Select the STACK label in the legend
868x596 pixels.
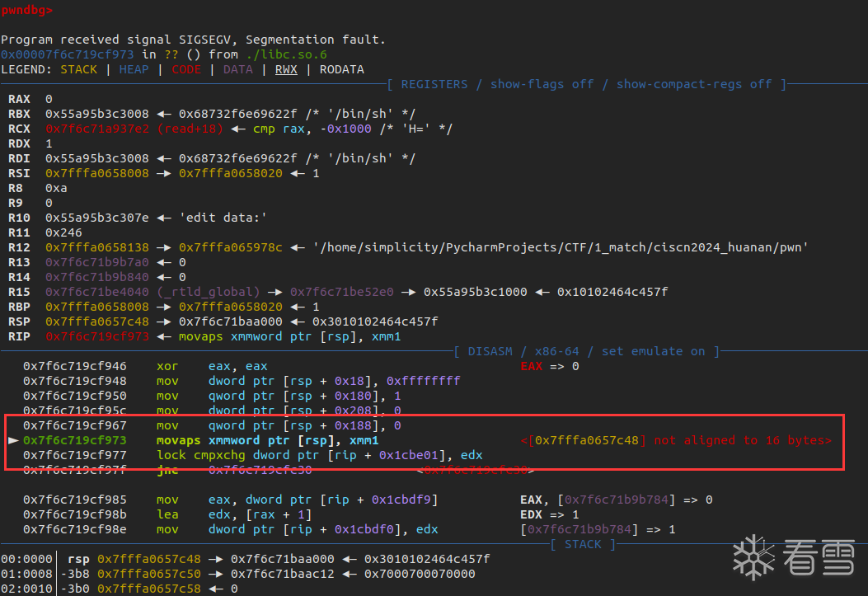coord(79,69)
